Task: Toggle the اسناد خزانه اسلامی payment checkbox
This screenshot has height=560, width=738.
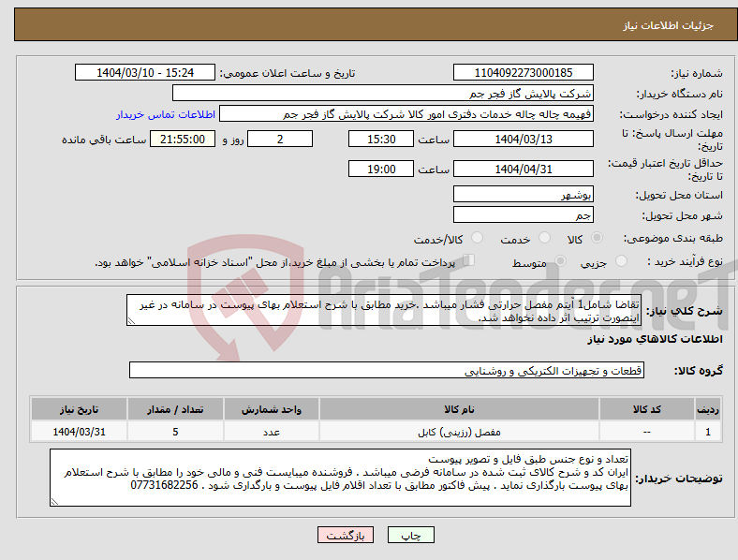Action: tap(468, 259)
